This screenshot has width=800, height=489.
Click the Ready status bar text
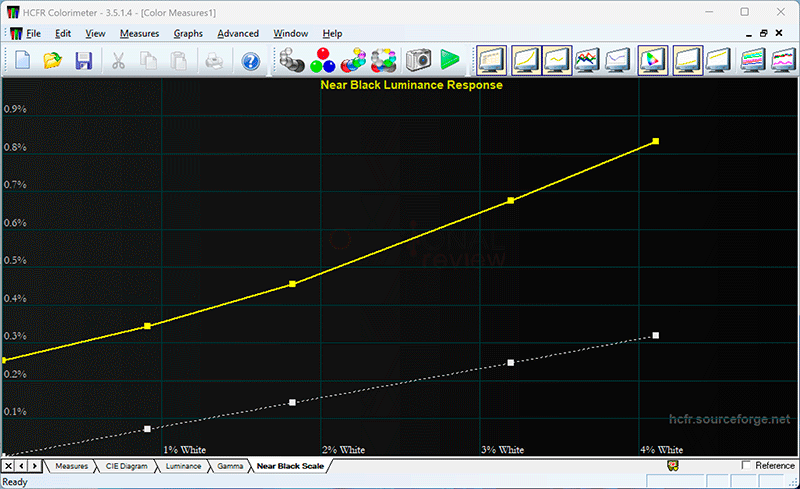(15, 481)
